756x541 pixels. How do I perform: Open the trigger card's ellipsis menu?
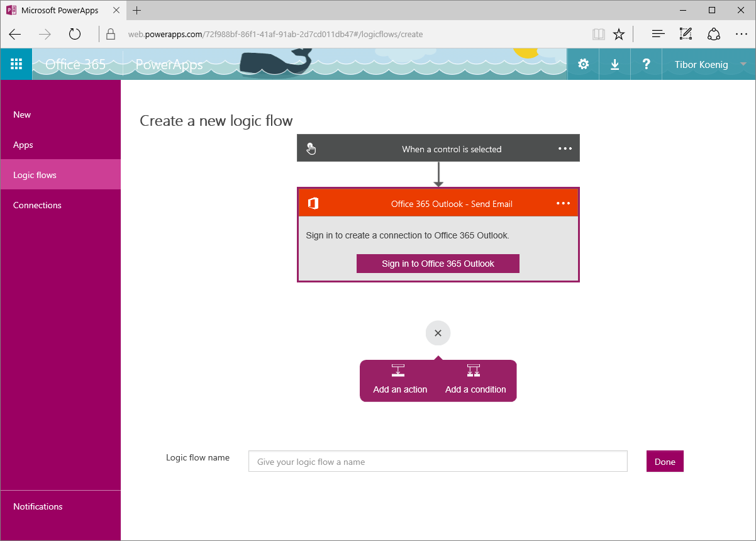click(x=565, y=149)
